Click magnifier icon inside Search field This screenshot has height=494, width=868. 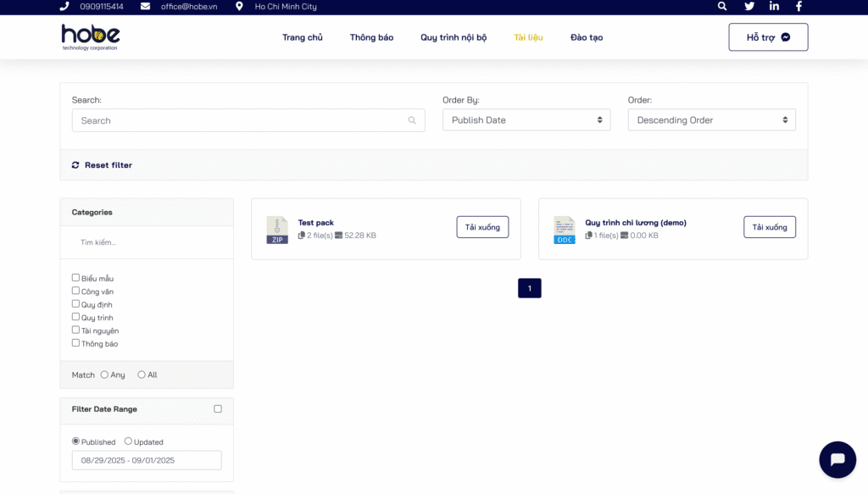(412, 120)
